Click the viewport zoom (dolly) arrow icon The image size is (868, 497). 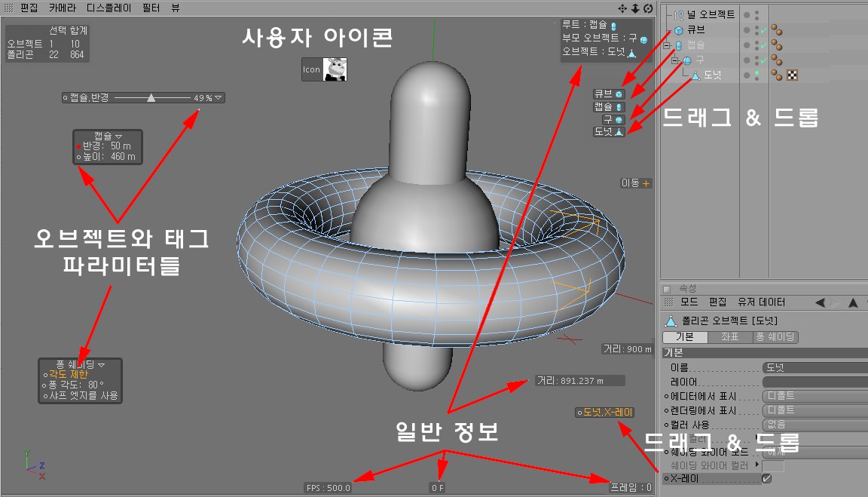point(635,8)
